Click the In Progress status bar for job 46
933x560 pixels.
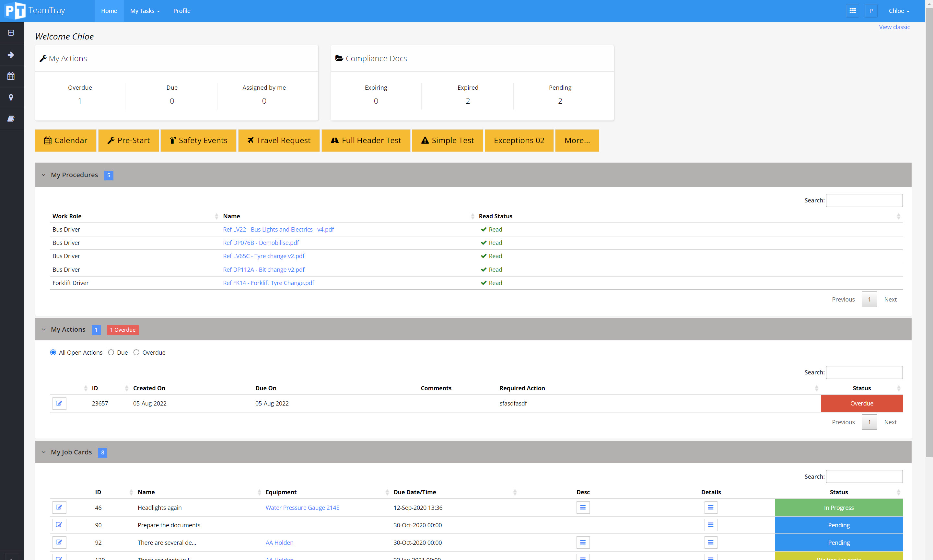point(839,508)
